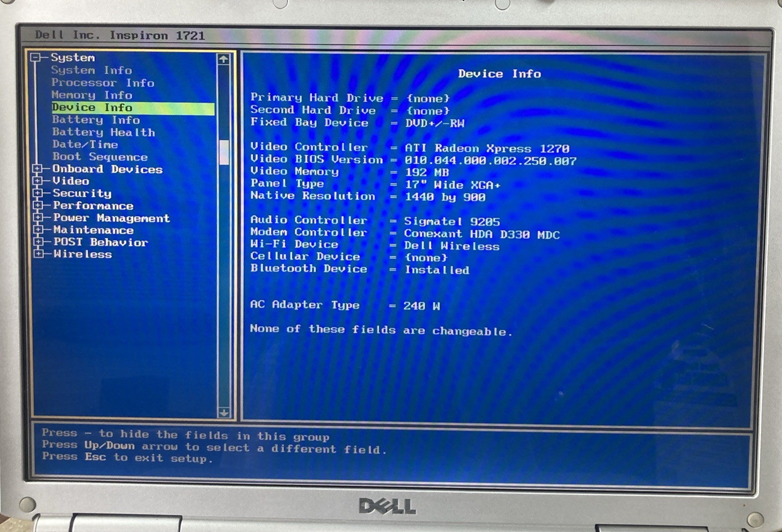Click the 240 W adapter value
The image size is (782, 532).
422,306
